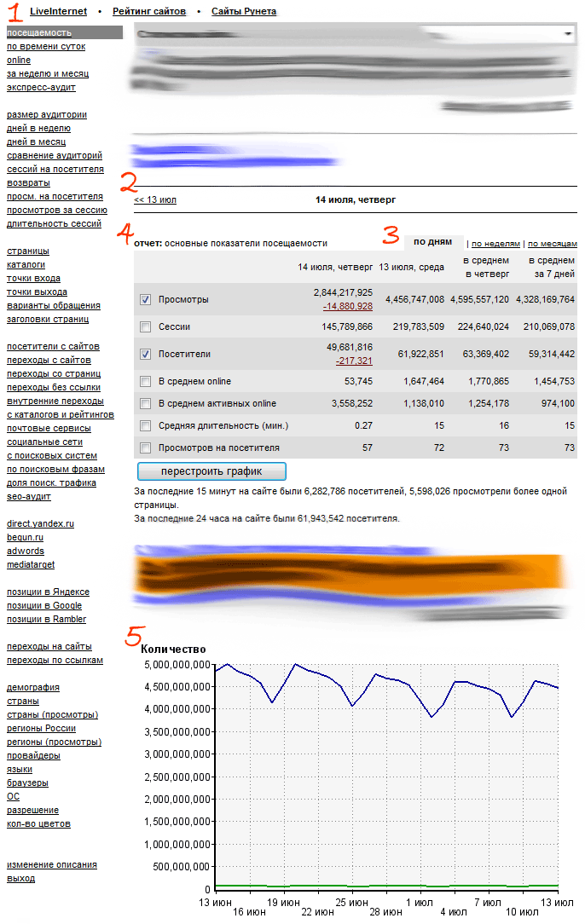Open с каталогов и рейтингов report

(x=61, y=414)
